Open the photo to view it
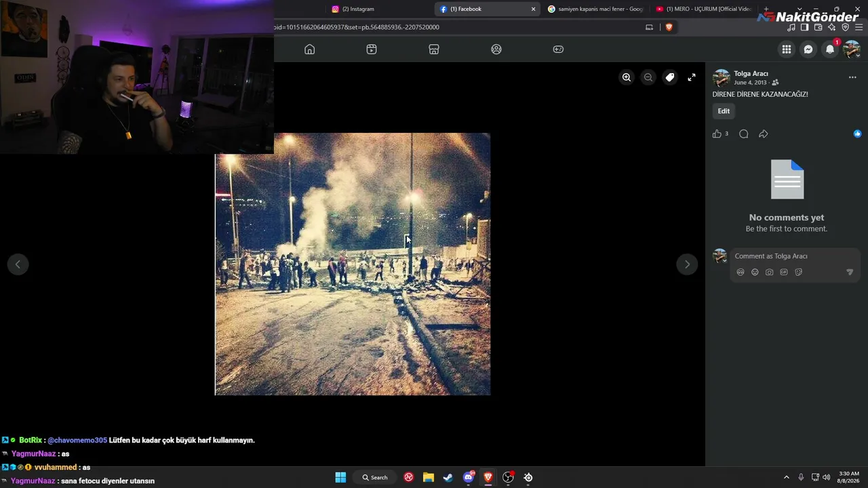The height and width of the screenshot is (488, 868). pos(353,264)
